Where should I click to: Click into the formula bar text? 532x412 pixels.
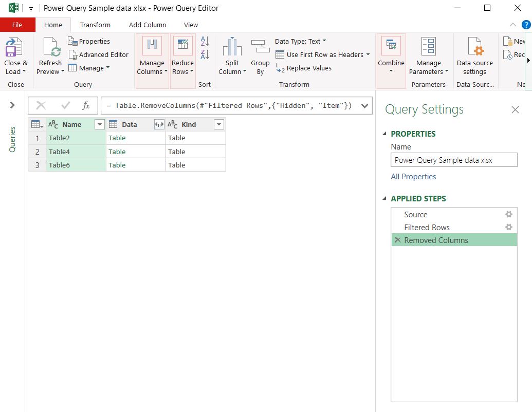click(x=230, y=105)
